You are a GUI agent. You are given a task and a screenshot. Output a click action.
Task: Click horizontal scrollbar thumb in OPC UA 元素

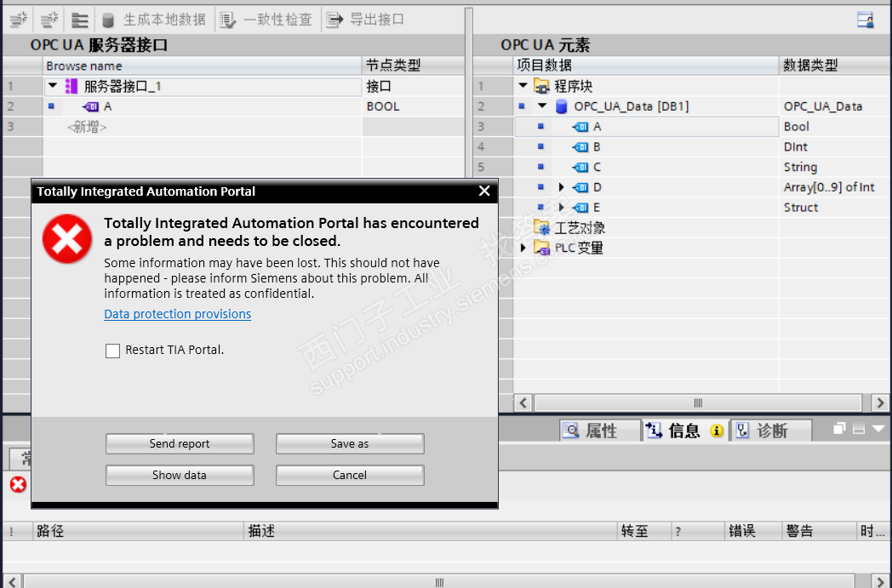(x=697, y=403)
